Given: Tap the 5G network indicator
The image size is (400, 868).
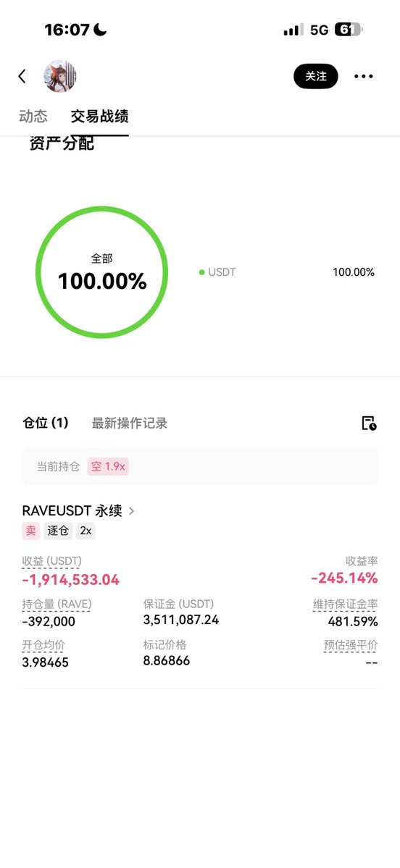Looking at the screenshot, I should tap(319, 30).
